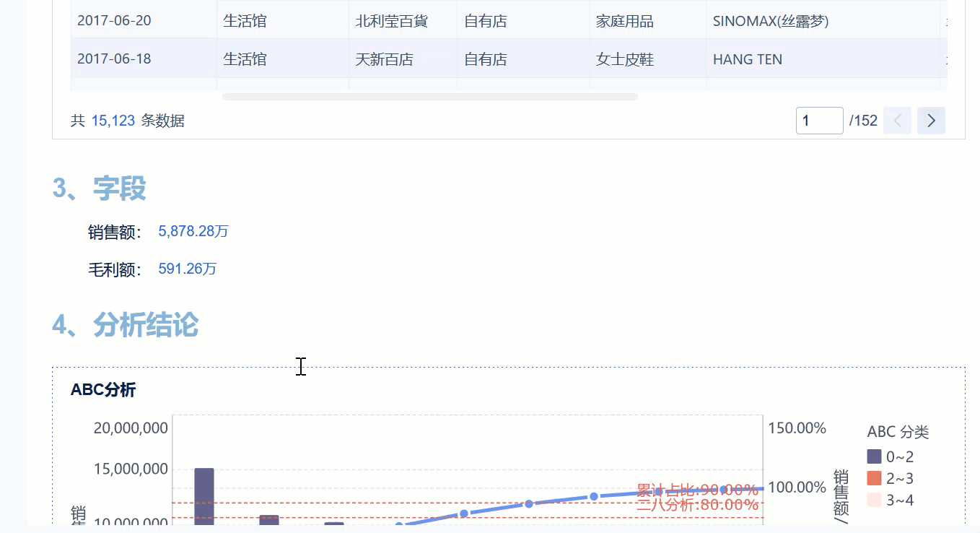Click the table horizontal scrollbar
This screenshot has height=533, width=980.
(x=429, y=97)
